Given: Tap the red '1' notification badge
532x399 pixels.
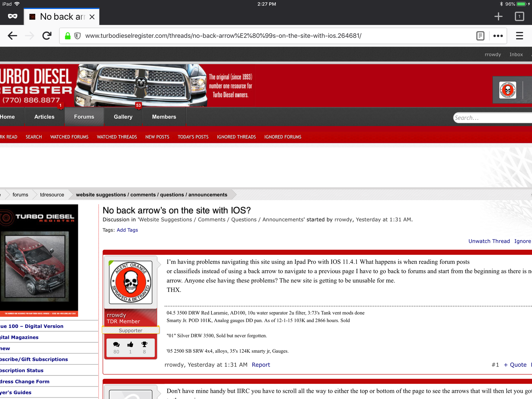Looking at the screenshot, I should [60, 105].
